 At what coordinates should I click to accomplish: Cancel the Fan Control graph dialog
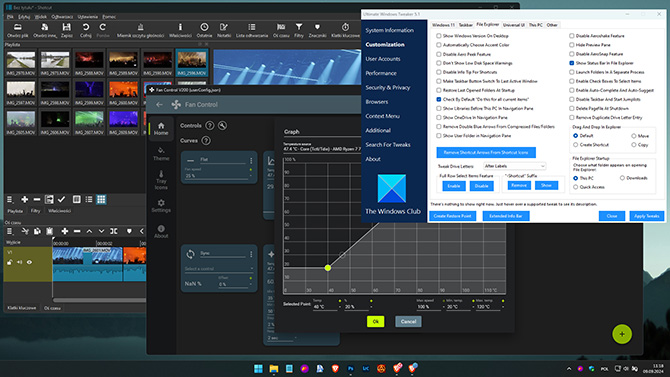(408, 321)
